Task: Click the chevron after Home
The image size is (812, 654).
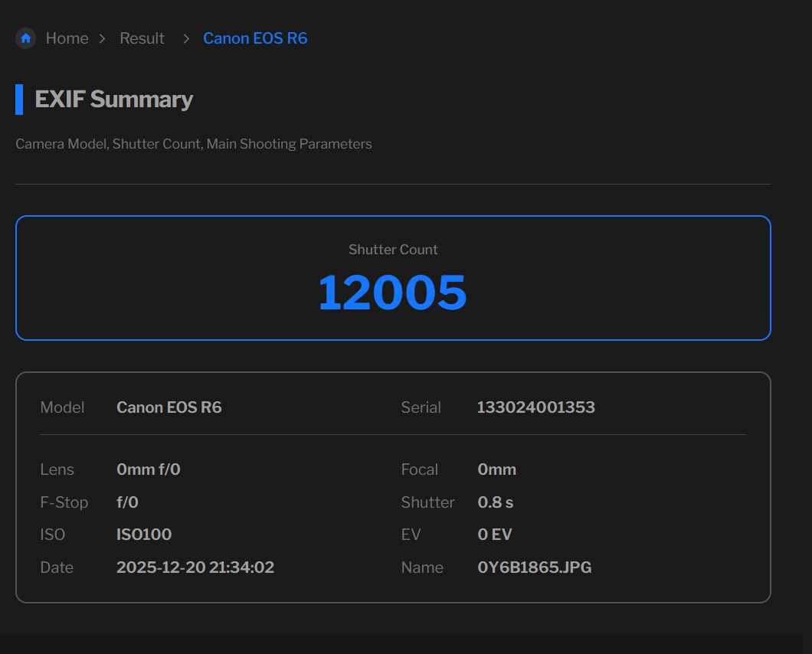Action: (103, 38)
